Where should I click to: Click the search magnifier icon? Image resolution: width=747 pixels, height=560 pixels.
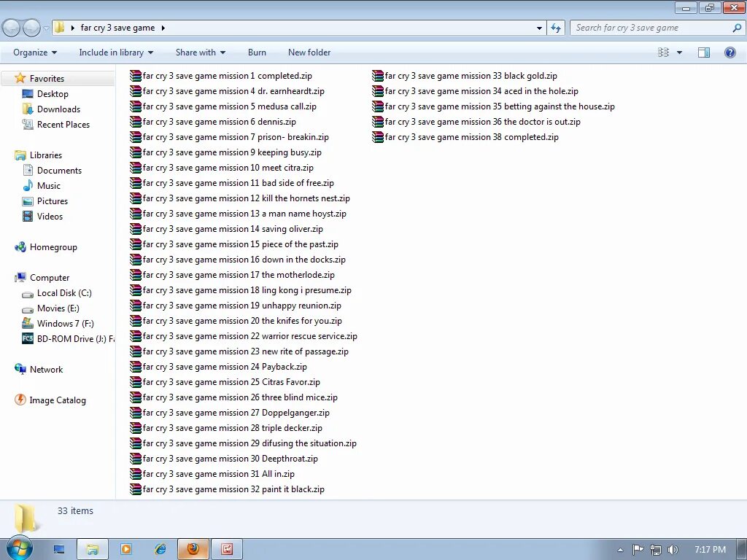coord(737,28)
